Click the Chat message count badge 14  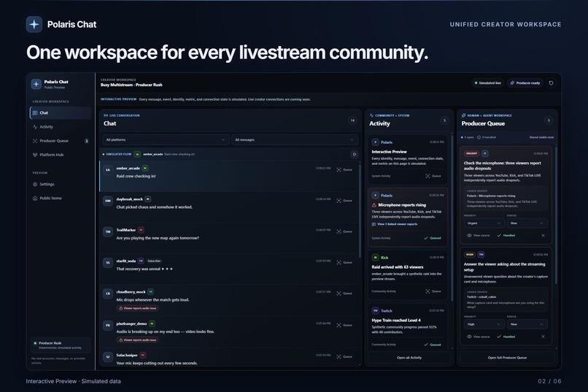pos(352,120)
